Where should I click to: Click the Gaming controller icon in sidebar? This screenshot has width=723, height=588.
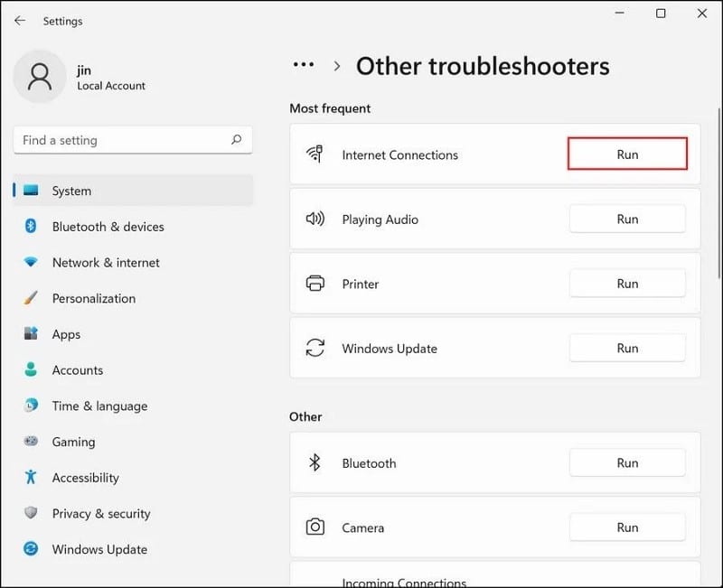click(30, 442)
